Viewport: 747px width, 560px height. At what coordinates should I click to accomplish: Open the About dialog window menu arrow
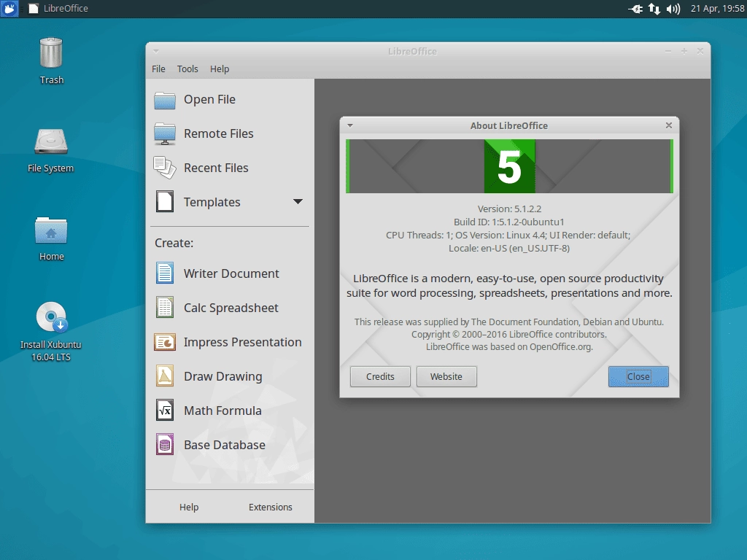pos(350,125)
